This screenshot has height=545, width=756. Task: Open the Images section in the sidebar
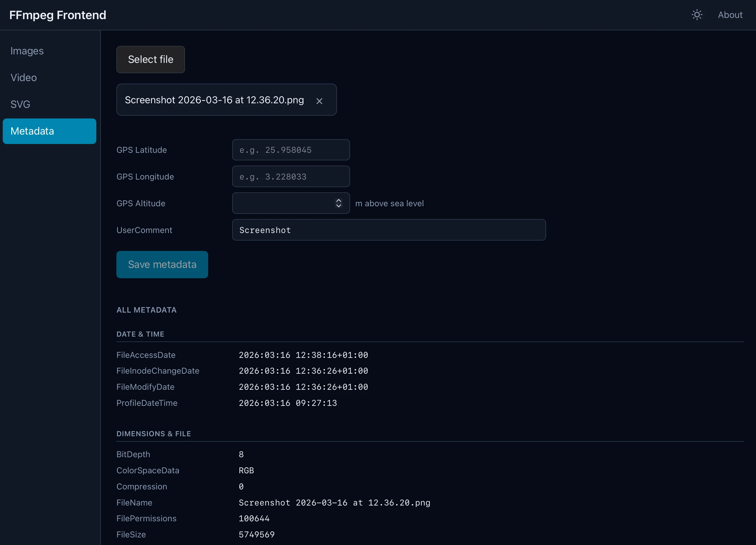pos(27,51)
